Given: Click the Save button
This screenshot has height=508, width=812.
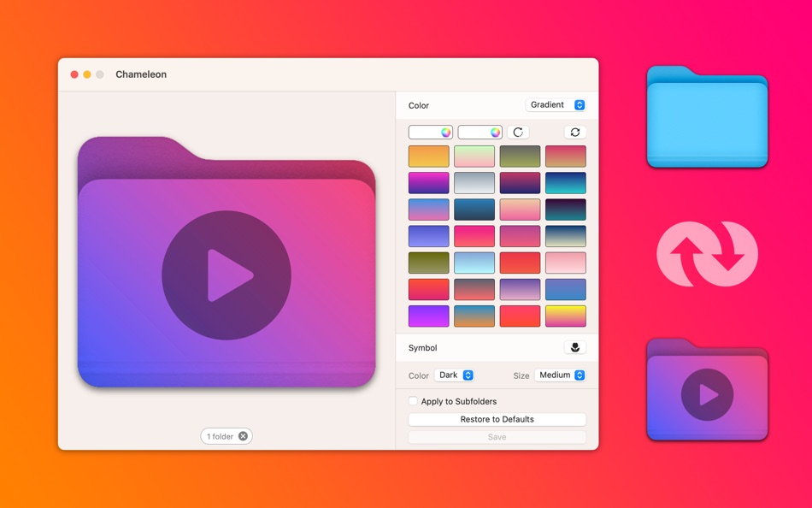Looking at the screenshot, I should pos(497,437).
